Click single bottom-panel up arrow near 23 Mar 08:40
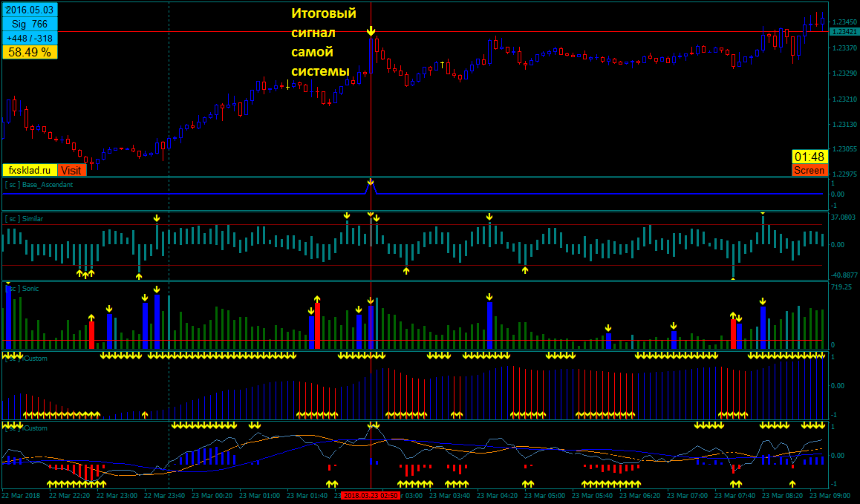The width and height of the screenshot is (860, 504). (792, 484)
